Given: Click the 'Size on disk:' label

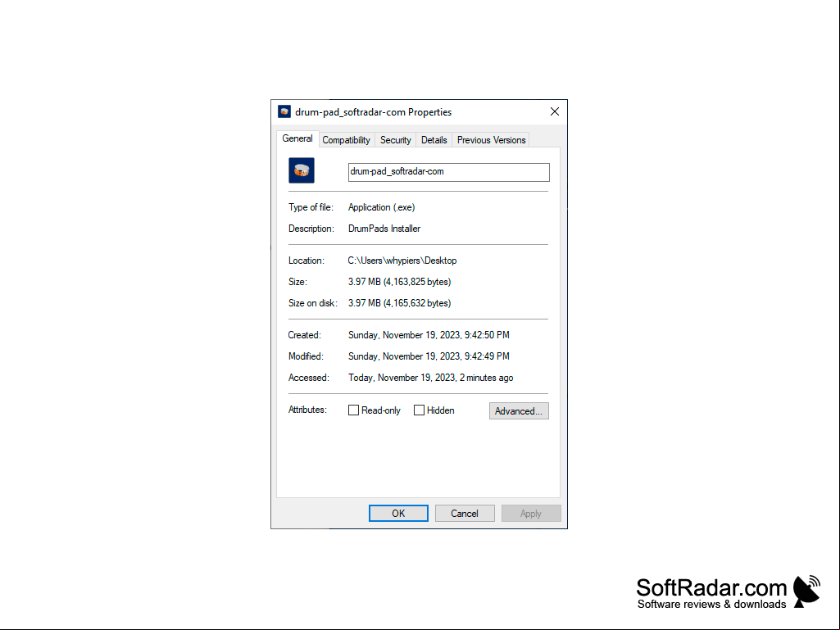Looking at the screenshot, I should [313, 303].
